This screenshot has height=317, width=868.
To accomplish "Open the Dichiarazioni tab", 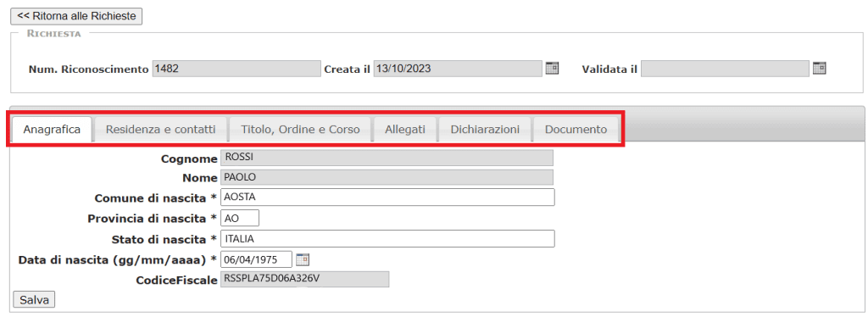I will tap(485, 130).
